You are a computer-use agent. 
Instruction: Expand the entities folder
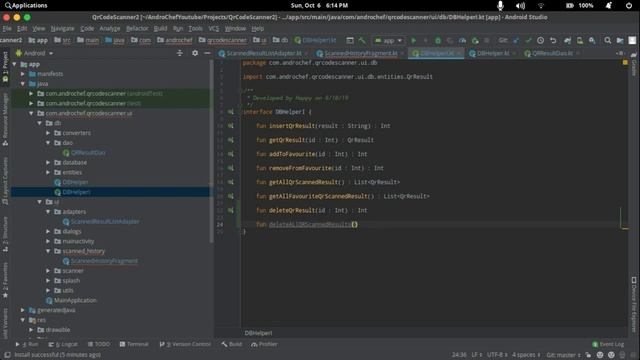48,172
